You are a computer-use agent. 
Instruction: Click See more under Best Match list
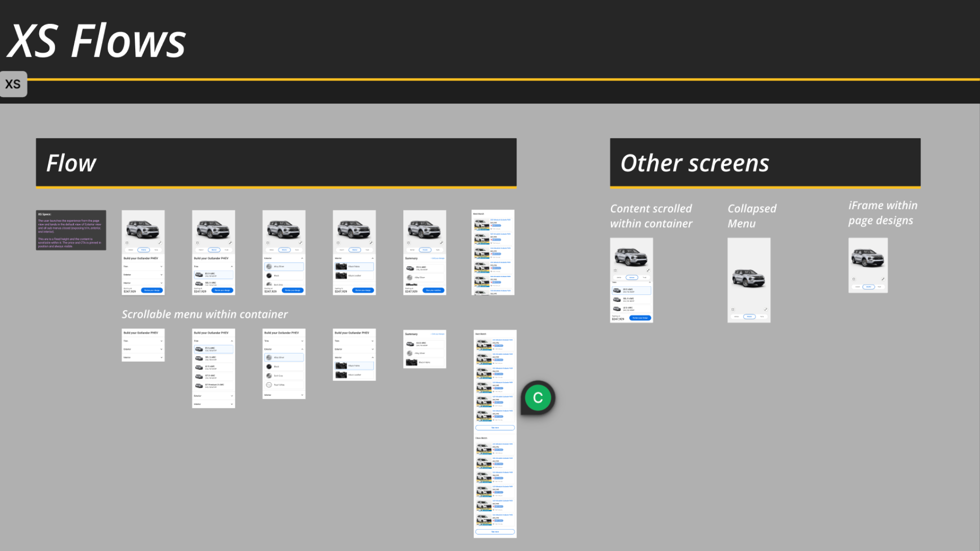coord(495,428)
